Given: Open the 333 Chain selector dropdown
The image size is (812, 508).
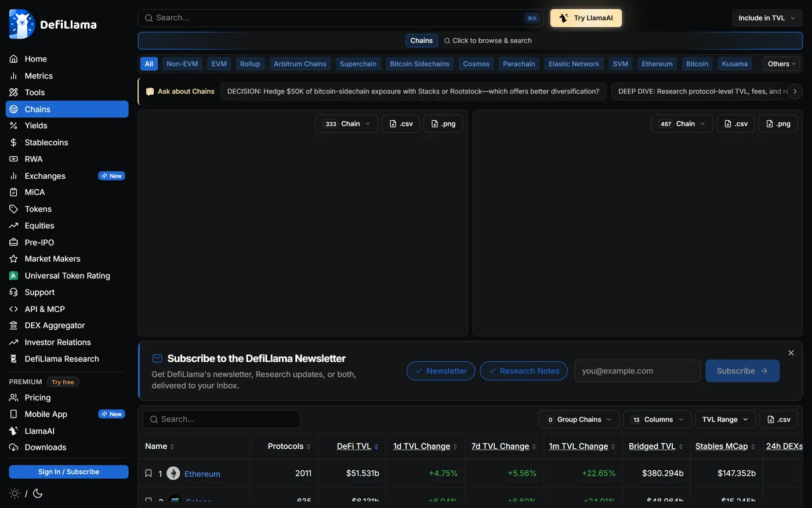Looking at the screenshot, I should [x=347, y=124].
